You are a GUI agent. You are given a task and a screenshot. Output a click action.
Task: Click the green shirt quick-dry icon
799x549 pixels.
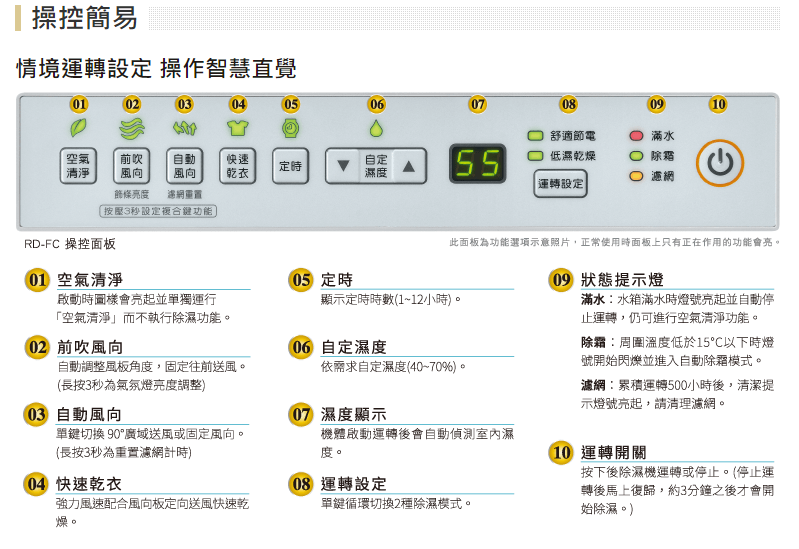pos(237,128)
